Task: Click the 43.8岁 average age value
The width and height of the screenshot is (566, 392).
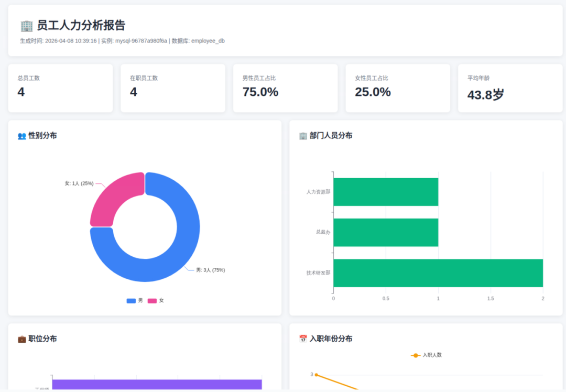Action: tap(485, 95)
